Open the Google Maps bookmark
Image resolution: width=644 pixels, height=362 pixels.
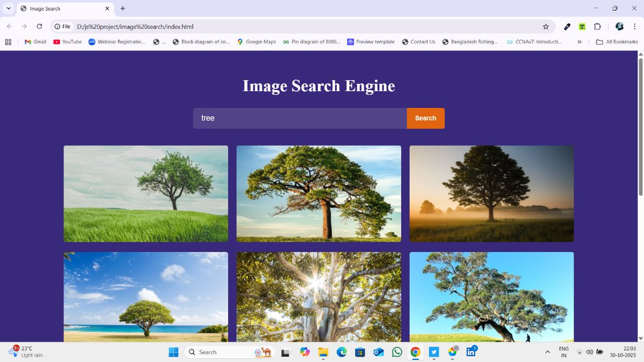[257, 42]
